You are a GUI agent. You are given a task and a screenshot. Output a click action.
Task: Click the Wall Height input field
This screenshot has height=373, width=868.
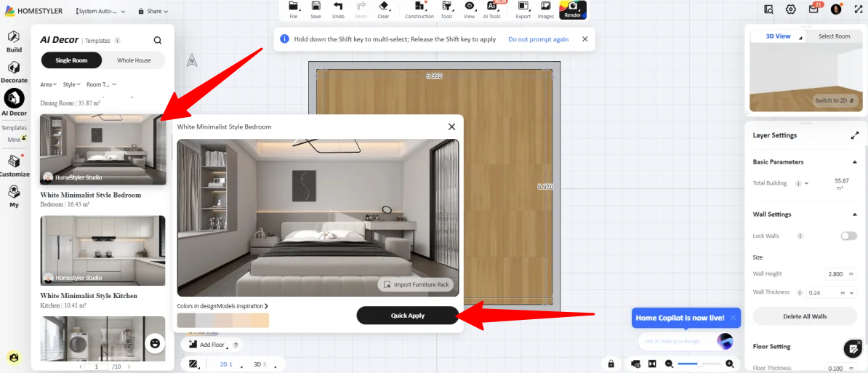[840, 274]
